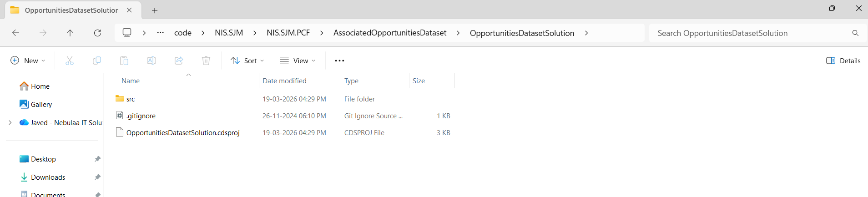
Task: Open the New item dropdown
Action: click(28, 61)
